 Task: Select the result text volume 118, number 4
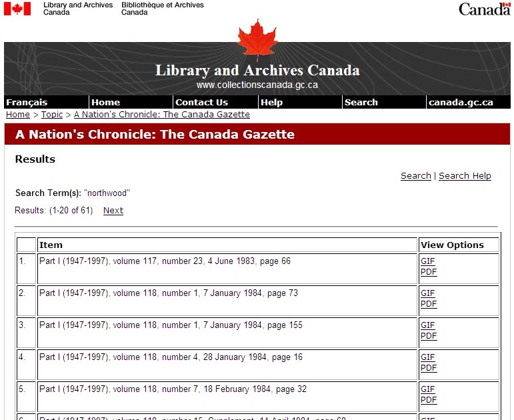[x=155, y=357]
